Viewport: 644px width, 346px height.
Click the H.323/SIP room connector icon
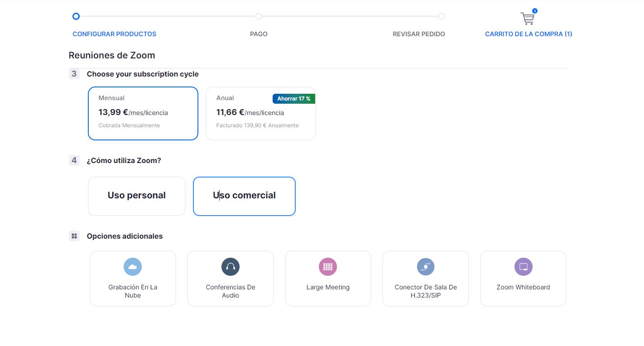(426, 267)
